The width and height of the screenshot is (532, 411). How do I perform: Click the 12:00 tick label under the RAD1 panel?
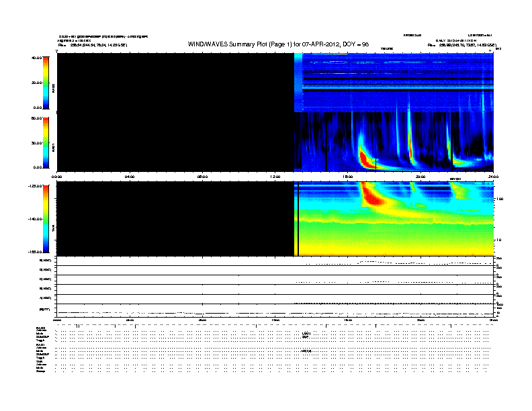click(x=275, y=177)
